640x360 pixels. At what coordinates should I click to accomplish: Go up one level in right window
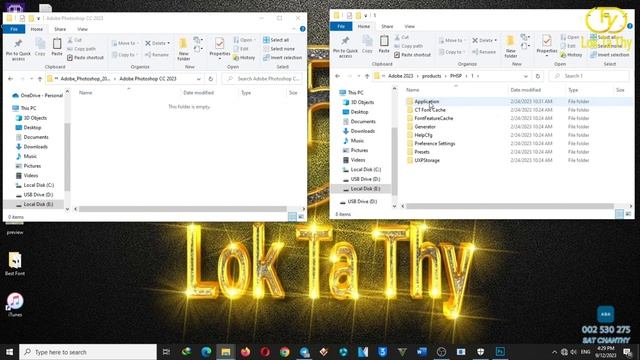pyautogui.click(x=367, y=76)
